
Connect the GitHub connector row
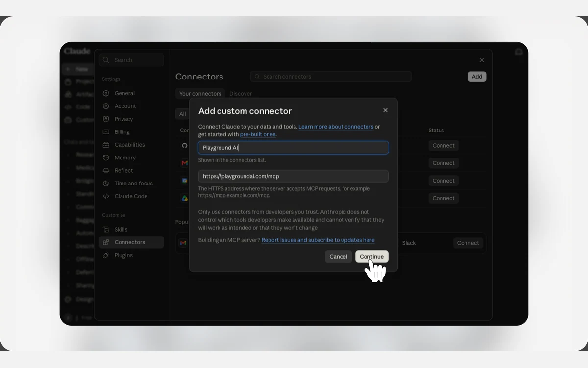point(443,146)
